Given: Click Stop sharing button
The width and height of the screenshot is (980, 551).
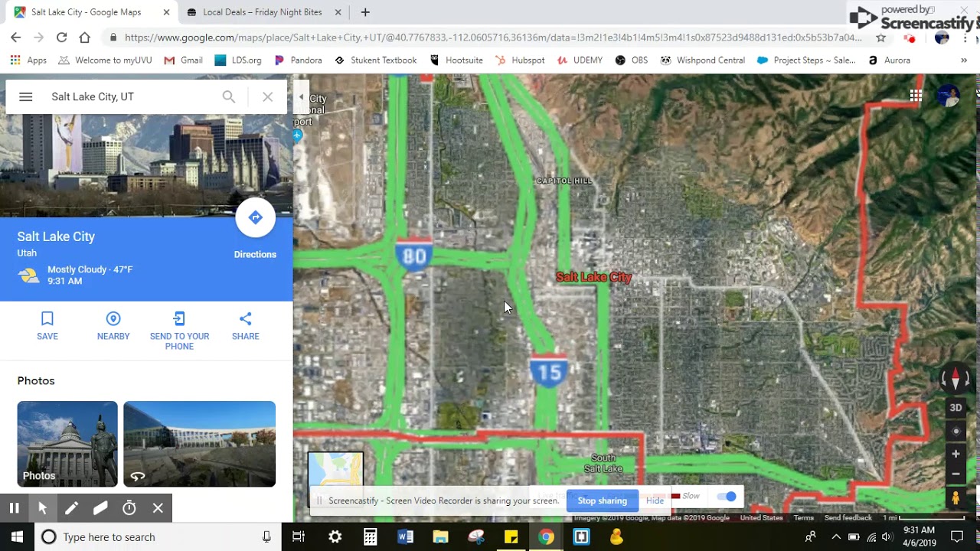Looking at the screenshot, I should (603, 500).
